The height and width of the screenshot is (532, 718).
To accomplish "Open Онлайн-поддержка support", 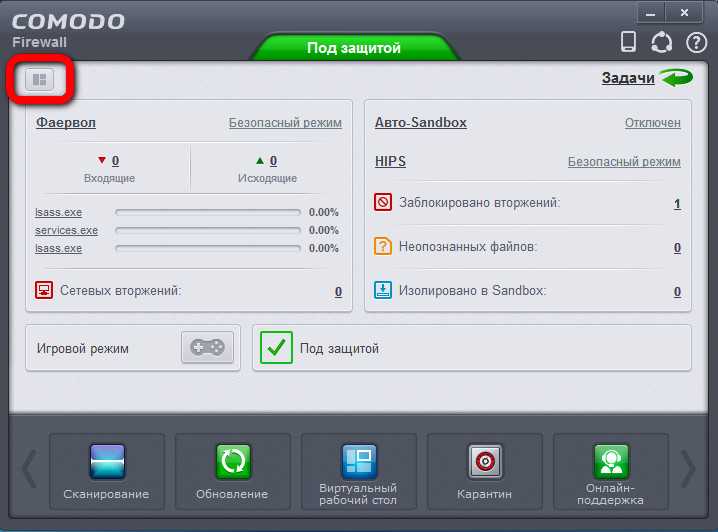I will (x=610, y=471).
